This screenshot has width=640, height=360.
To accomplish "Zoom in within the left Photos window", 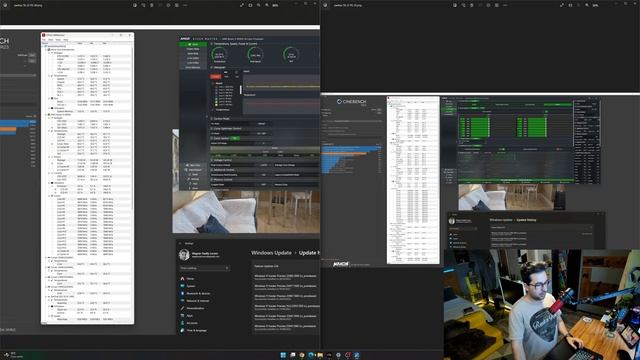I will click(267, 5).
